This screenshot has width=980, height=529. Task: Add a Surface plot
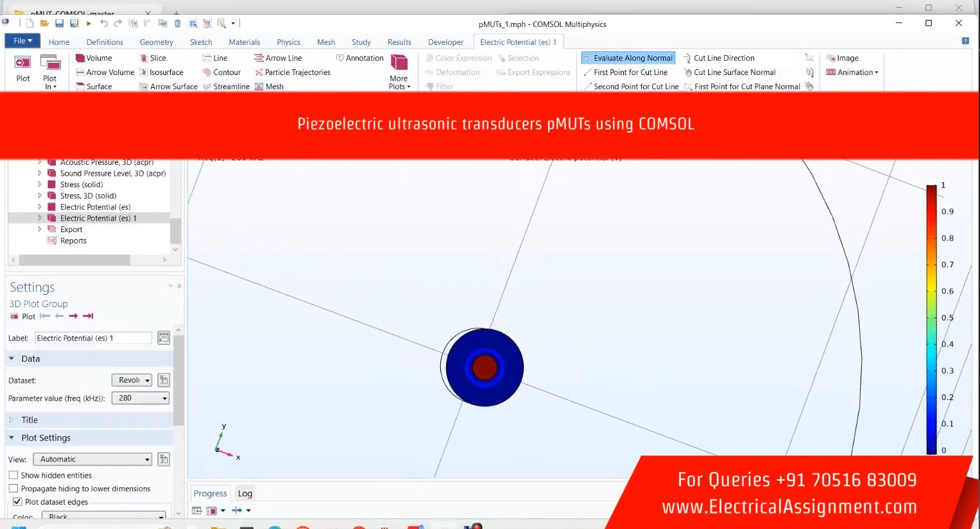(x=94, y=87)
